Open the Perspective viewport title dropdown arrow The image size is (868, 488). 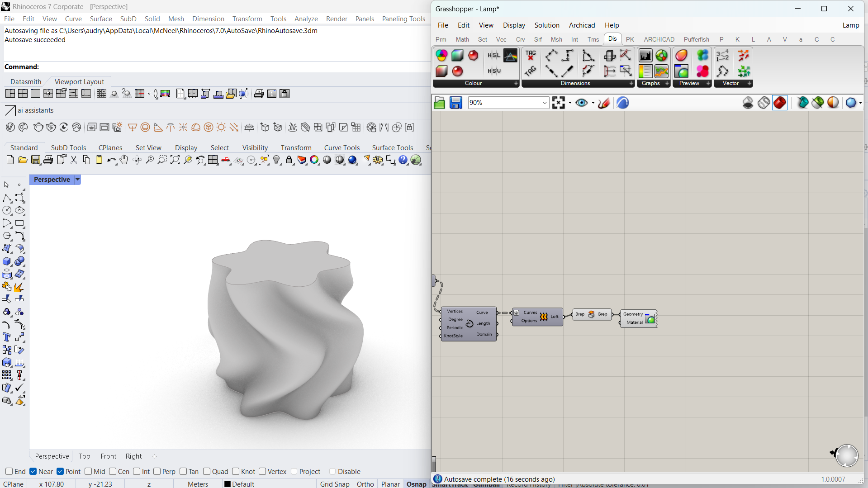(x=78, y=180)
